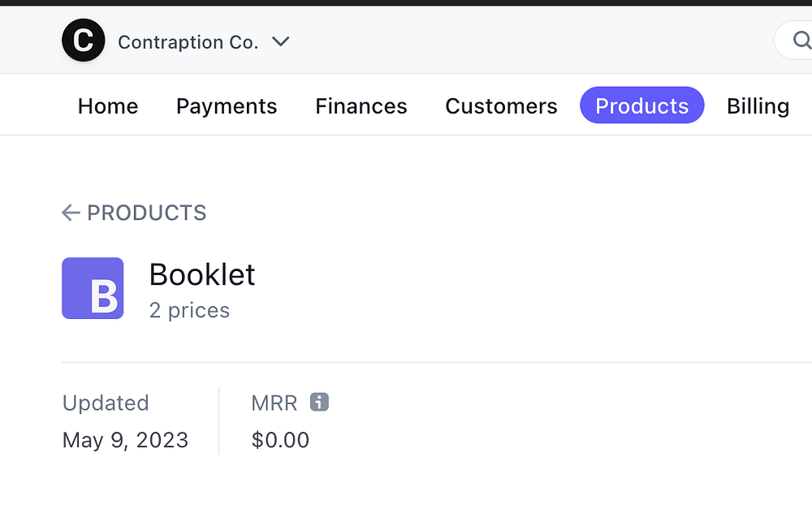Go to the Home tab
The width and height of the screenshot is (812, 530).
(108, 106)
